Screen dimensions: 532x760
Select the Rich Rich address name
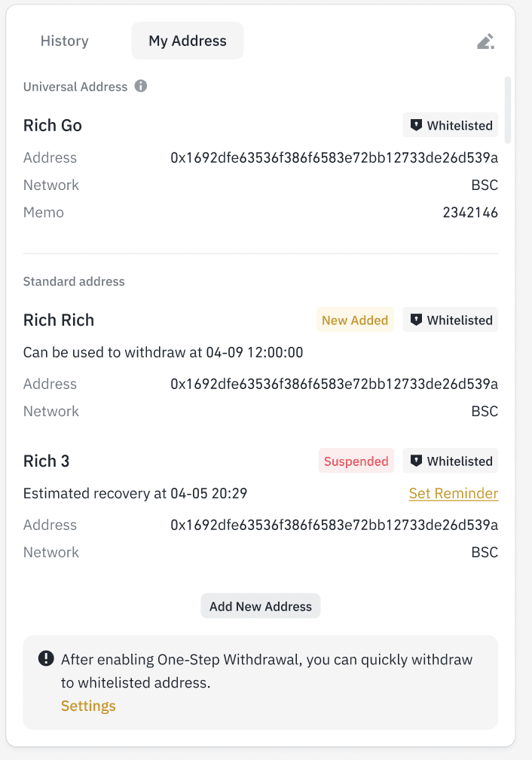59,320
